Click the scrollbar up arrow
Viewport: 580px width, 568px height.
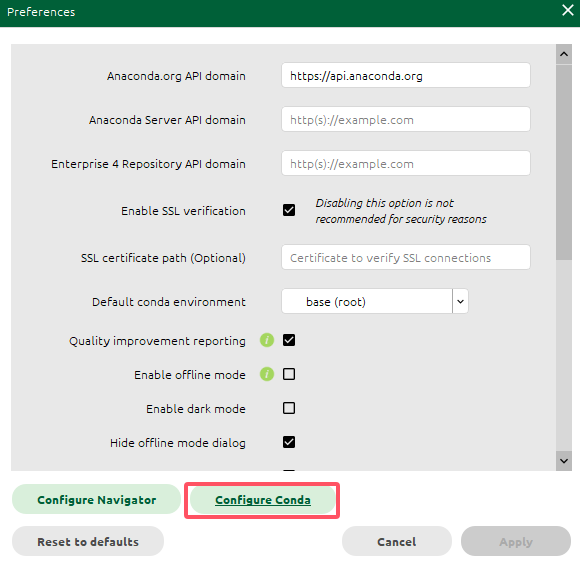(564, 54)
